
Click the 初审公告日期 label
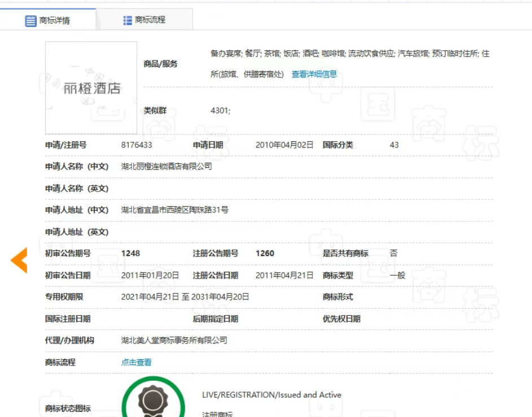[x=68, y=275]
